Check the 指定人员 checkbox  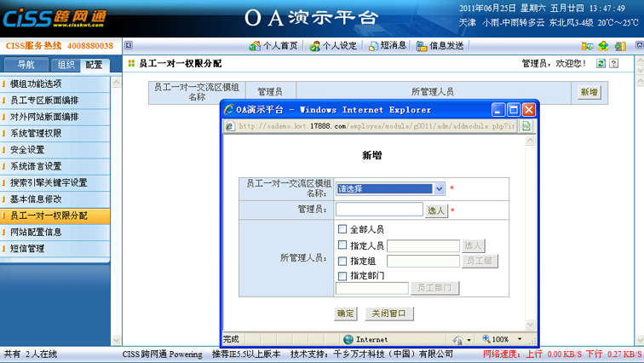[x=342, y=245]
